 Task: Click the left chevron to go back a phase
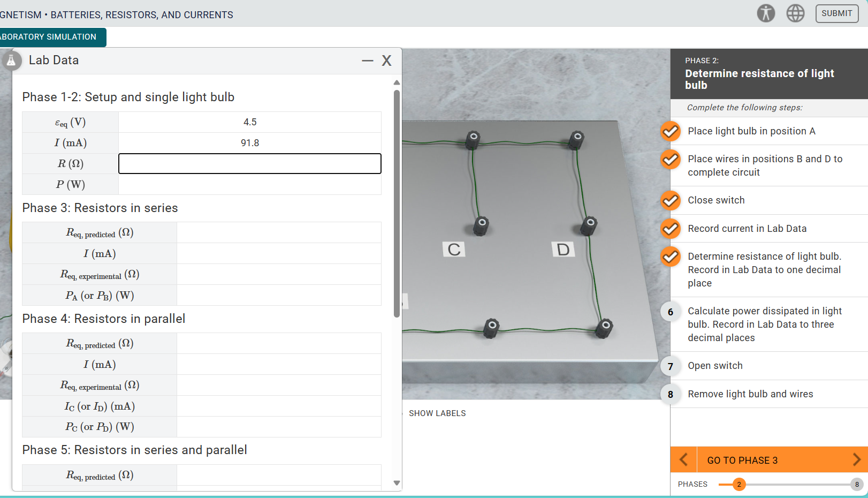coord(683,459)
